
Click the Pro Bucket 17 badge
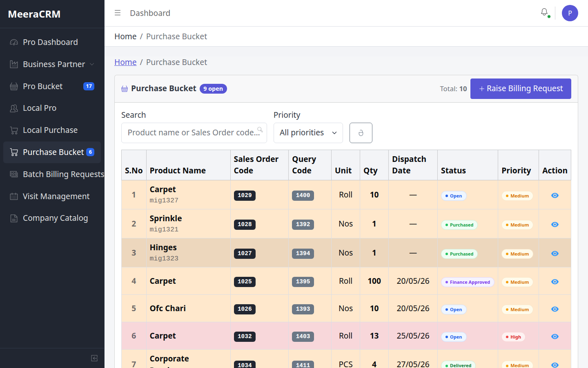[89, 86]
